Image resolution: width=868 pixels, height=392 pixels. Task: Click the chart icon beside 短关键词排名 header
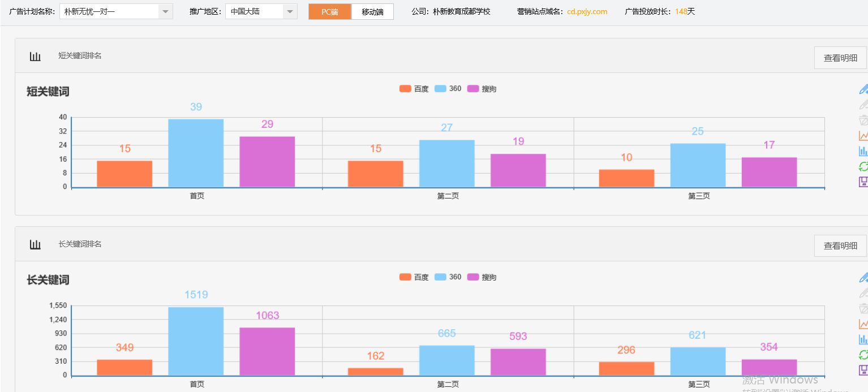(x=35, y=56)
